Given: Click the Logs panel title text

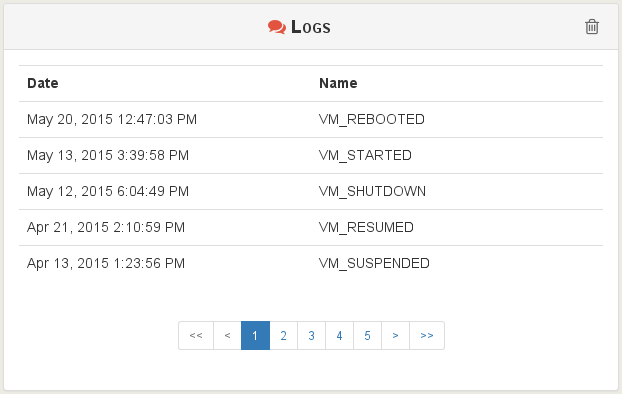Looking at the screenshot, I should coord(311,27).
